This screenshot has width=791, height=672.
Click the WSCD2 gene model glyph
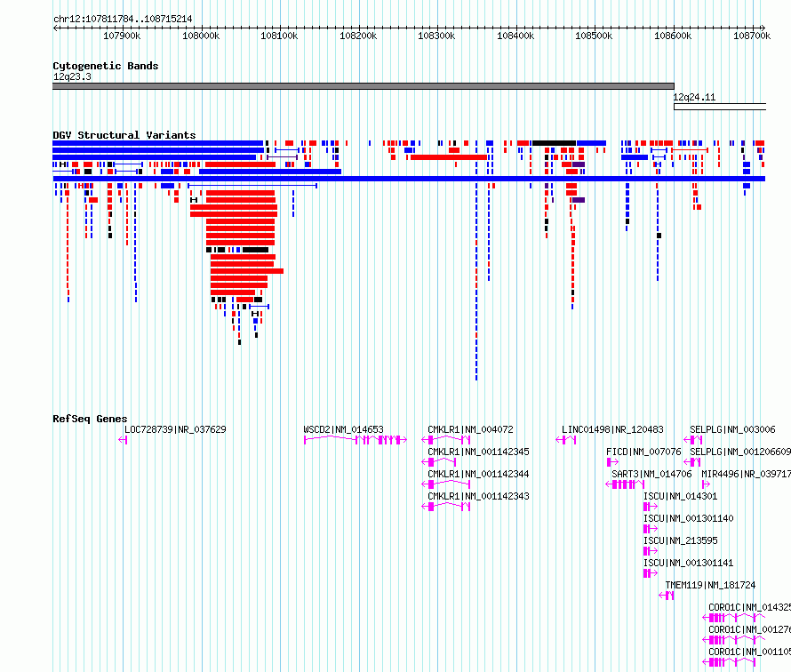(356, 440)
